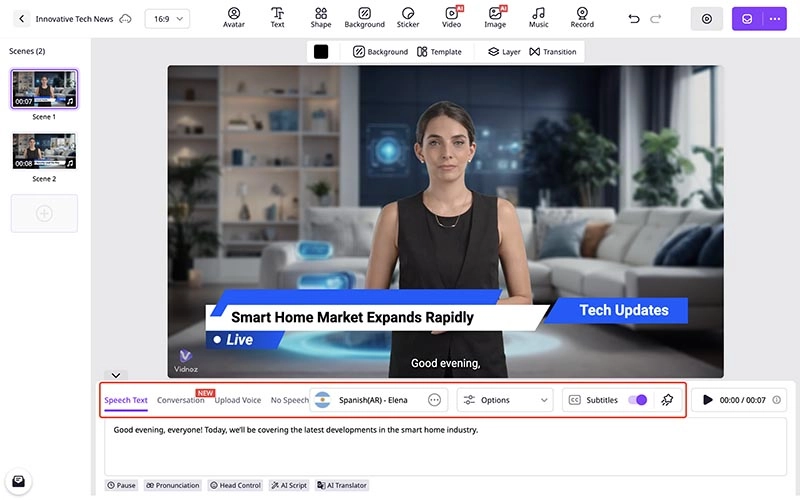Switch to the Conversation tab
This screenshot has height=500, width=800.
click(181, 400)
